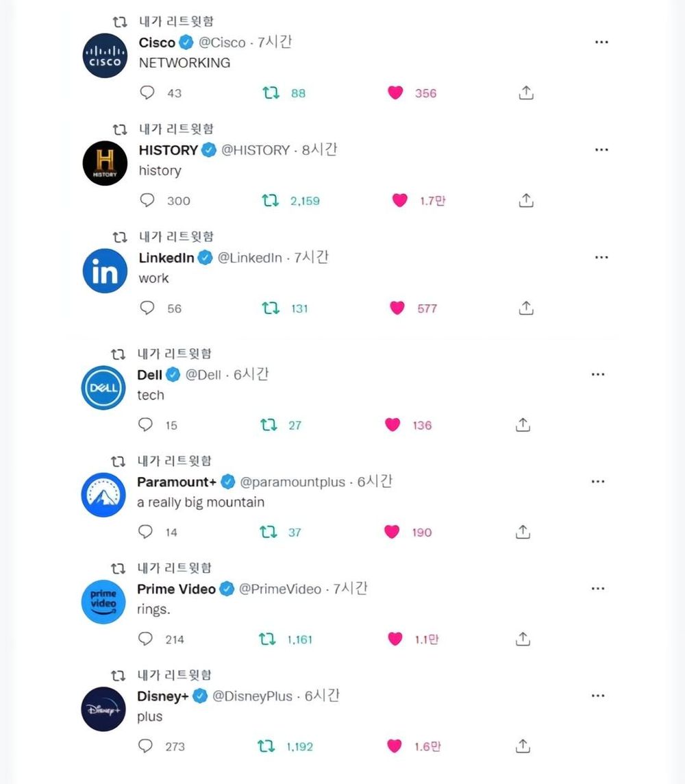Viewport: 685px width, 784px height.
Task: Share the Paramount+ tweet
Action: (x=523, y=532)
